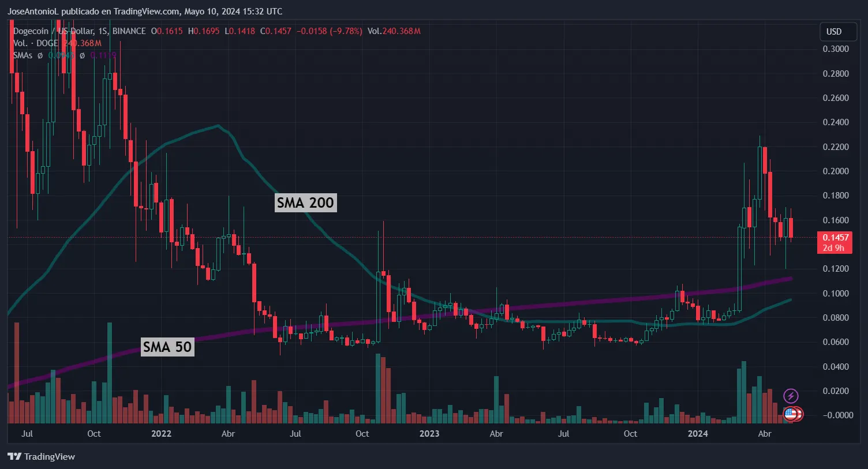Toggle the SMAs indicator in the legend

[23, 55]
